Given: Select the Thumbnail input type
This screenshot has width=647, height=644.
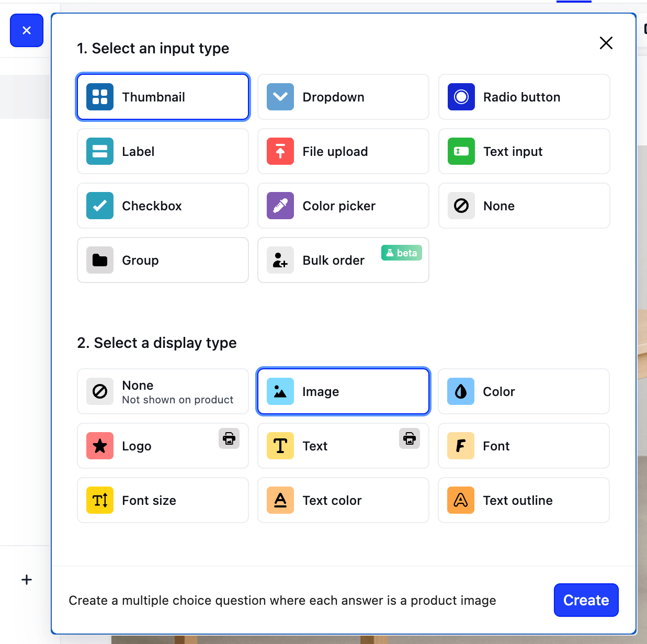Looking at the screenshot, I should tap(163, 97).
